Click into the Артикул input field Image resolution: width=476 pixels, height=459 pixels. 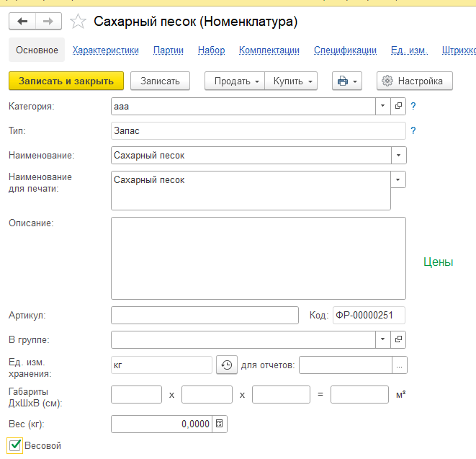(x=205, y=316)
